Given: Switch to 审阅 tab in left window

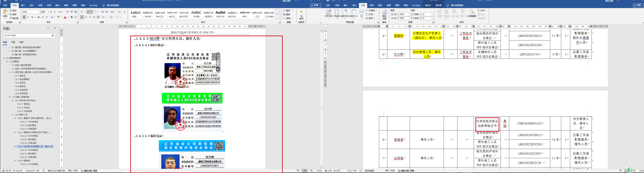Looking at the screenshot, I should (x=66, y=5).
